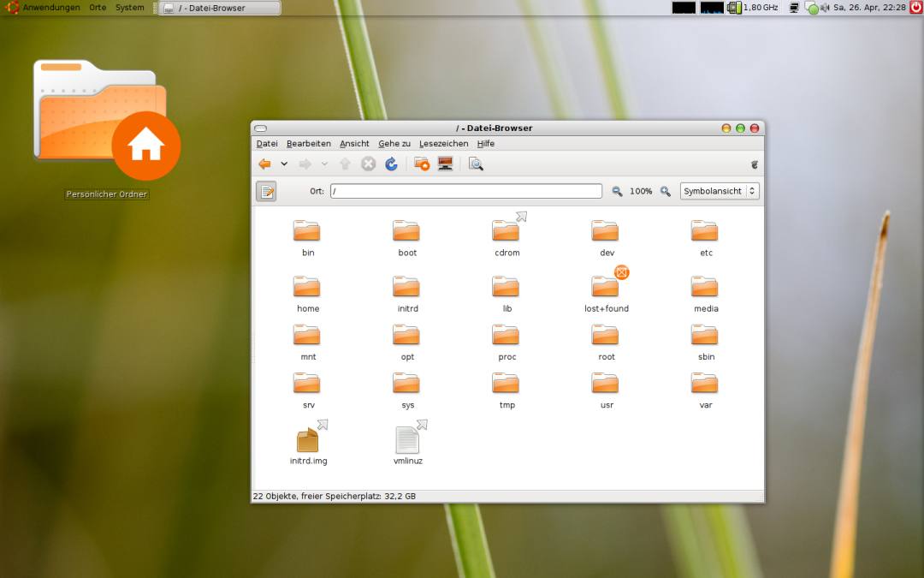Open the back history dropdown arrow
924x578 pixels.
pos(284,164)
